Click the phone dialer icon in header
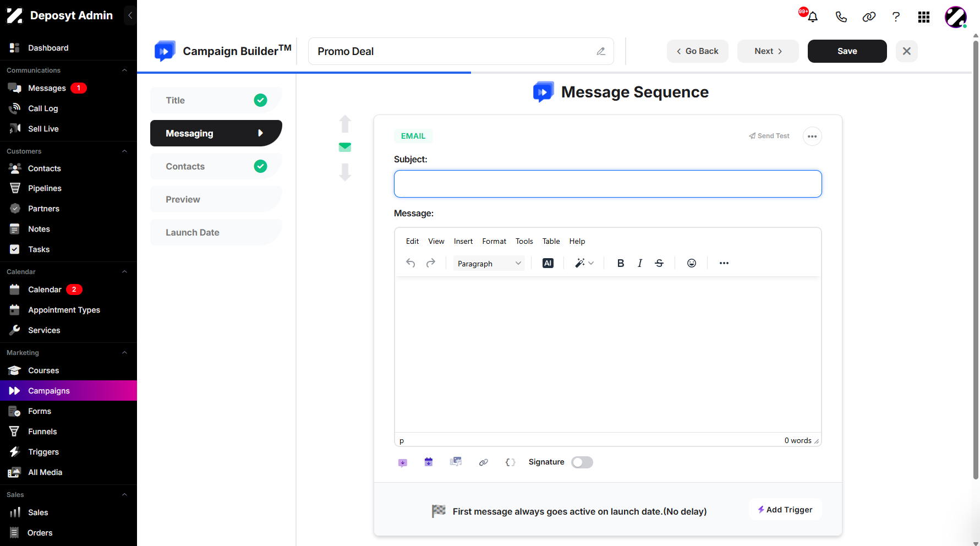 tap(841, 17)
